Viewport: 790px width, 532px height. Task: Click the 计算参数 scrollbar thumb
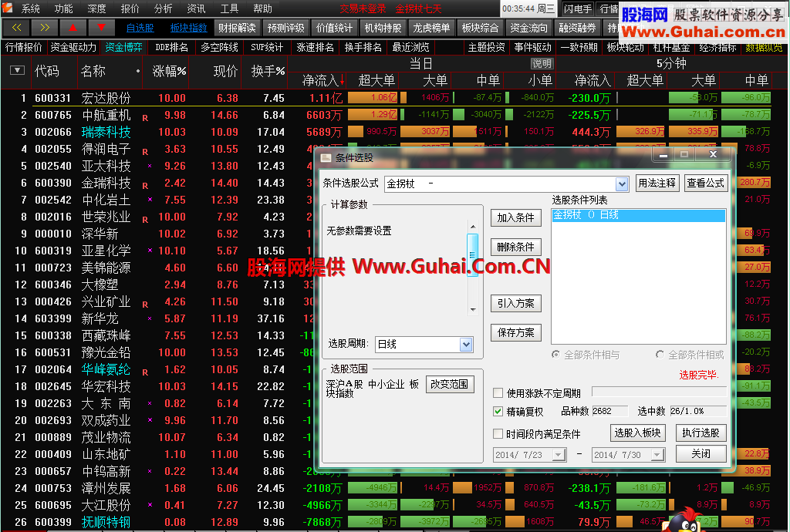tap(473, 255)
